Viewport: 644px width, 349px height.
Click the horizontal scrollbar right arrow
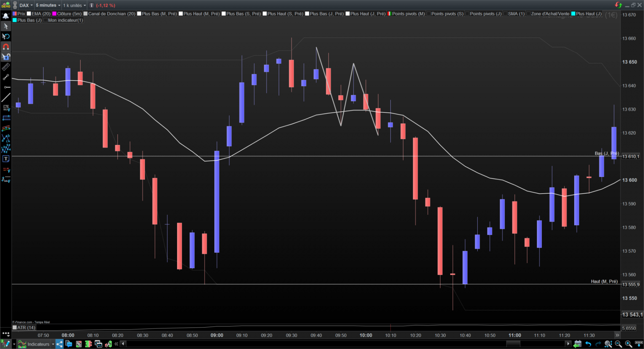pyautogui.click(x=568, y=344)
